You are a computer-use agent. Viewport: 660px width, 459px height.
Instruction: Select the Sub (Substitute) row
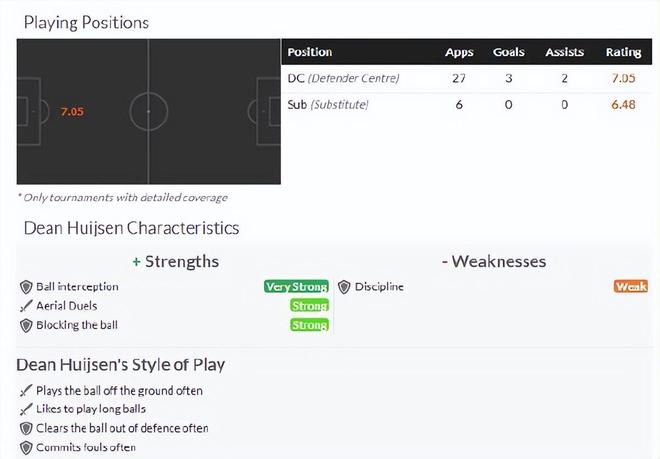coord(328,105)
